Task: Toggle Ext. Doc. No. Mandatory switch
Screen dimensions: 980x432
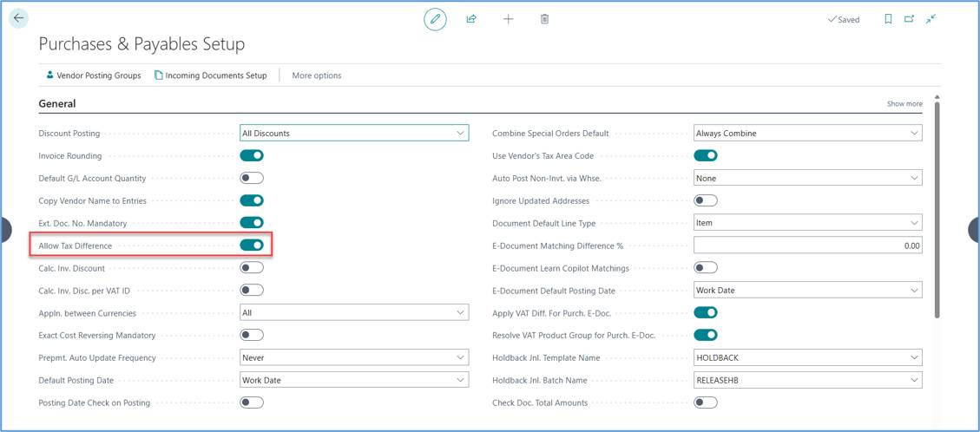Action: [x=252, y=223]
